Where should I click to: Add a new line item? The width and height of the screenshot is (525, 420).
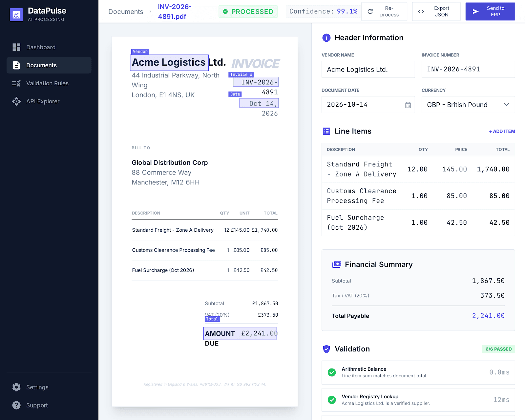(502, 131)
